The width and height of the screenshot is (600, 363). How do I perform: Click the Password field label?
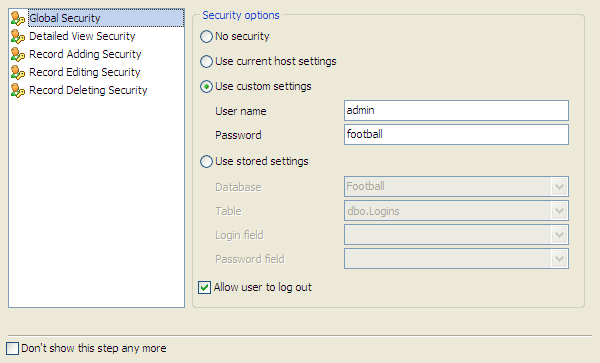(x=249, y=259)
